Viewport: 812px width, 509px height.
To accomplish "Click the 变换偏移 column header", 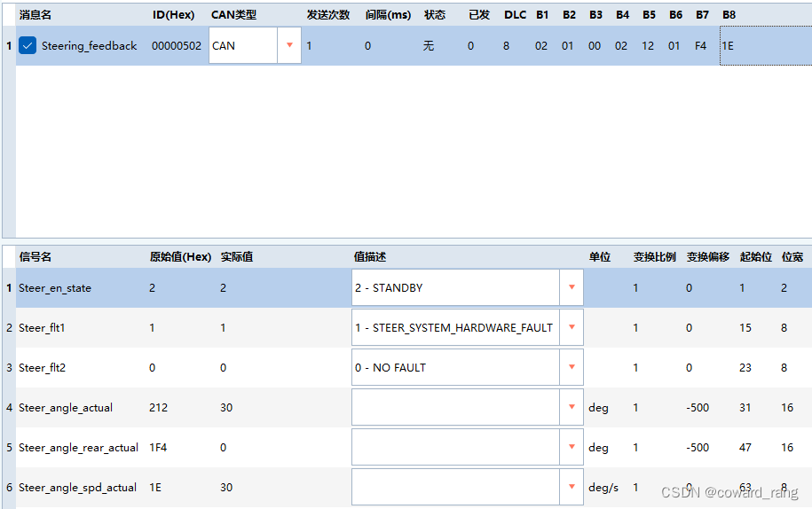I will coord(708,256).
